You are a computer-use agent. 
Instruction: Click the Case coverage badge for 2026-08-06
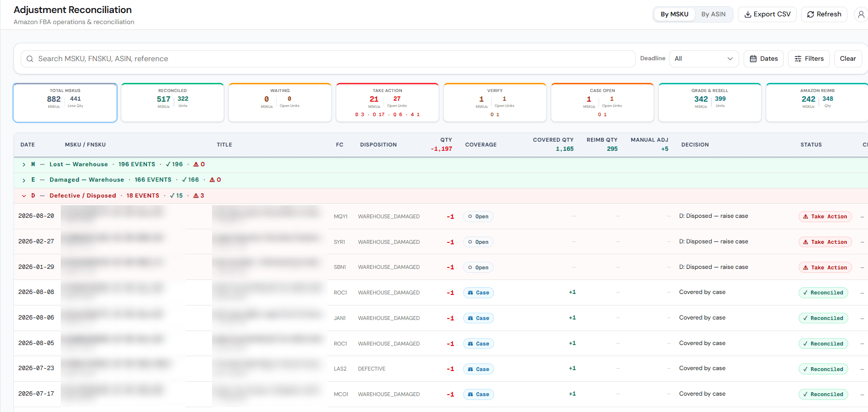(x=478, y=318)
